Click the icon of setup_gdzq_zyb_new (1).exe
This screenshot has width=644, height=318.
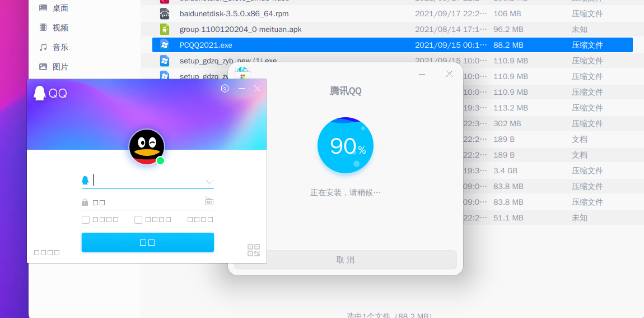point(164,61)
